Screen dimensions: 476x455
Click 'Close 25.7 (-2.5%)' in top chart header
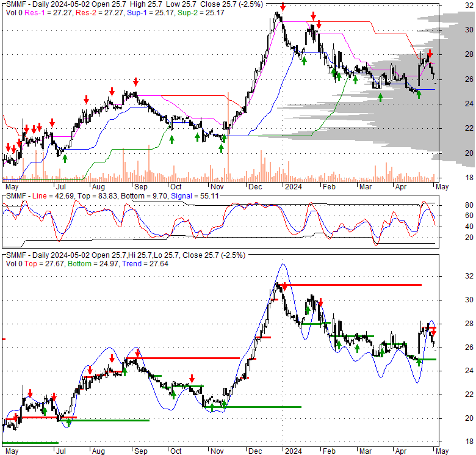232,4
